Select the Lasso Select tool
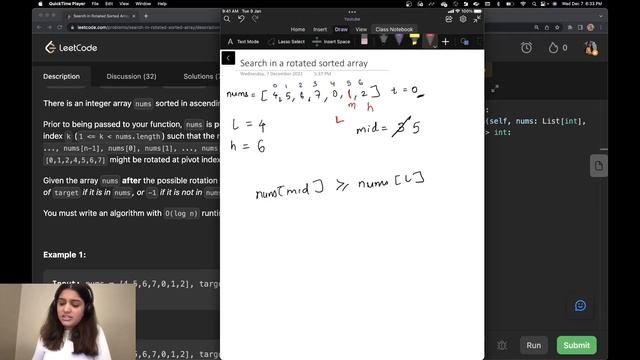Viewport: 640px width, 360px height. [286, 42]
